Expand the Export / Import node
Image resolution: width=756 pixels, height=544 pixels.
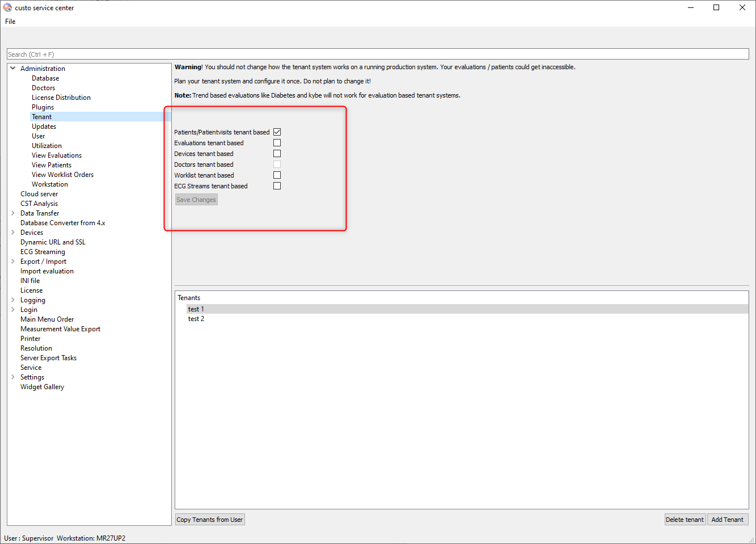13,262
